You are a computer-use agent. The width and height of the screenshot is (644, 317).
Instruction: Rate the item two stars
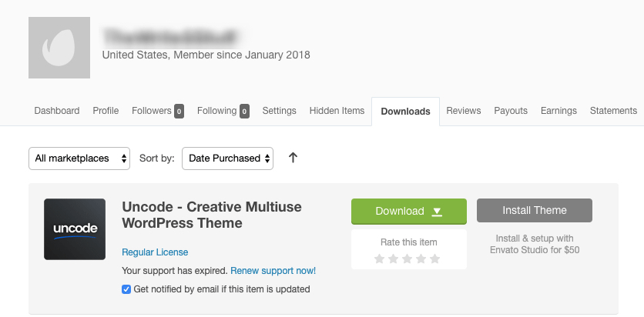coord(393,259)
